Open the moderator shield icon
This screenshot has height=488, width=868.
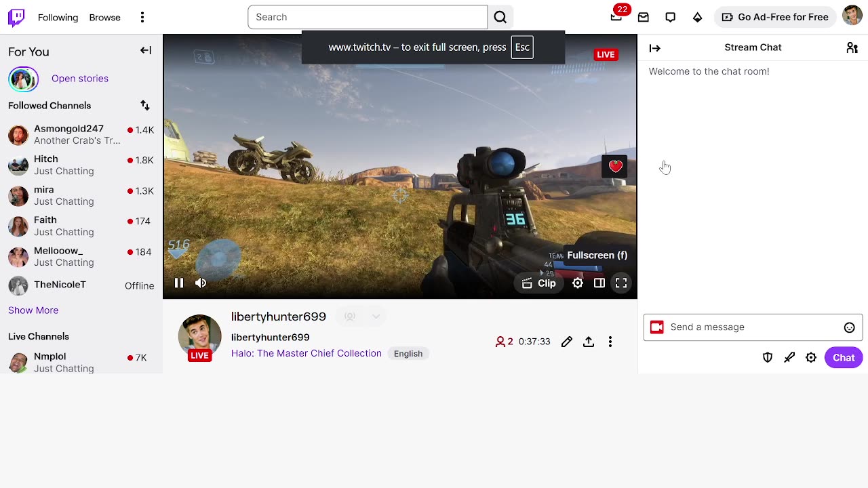tap(768, 358)
